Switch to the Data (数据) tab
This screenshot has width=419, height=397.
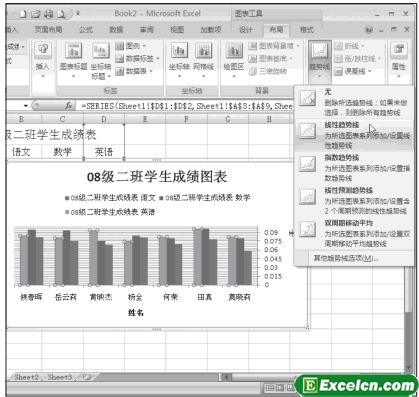click(116, 30)
